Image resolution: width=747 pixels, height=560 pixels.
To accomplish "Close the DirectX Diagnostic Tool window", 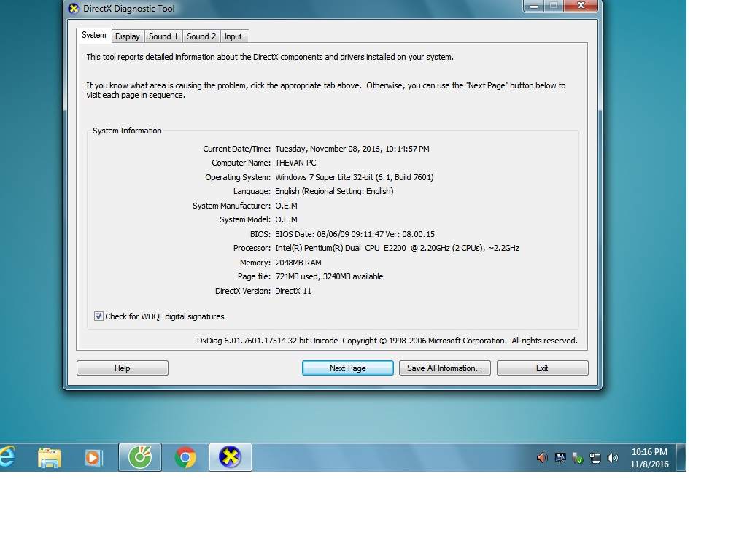I will point(581,6).
